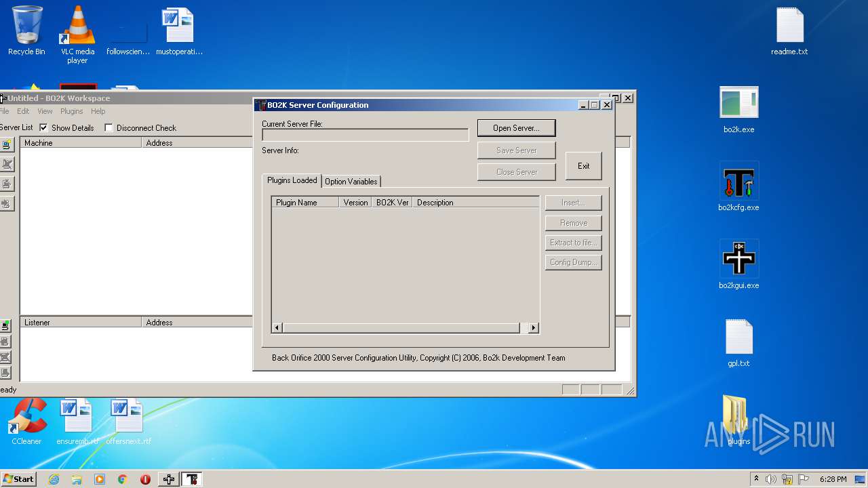Screen dimensions: 868x488
Task: Select the readme.txt file on desktop
Action: point(789,32)
